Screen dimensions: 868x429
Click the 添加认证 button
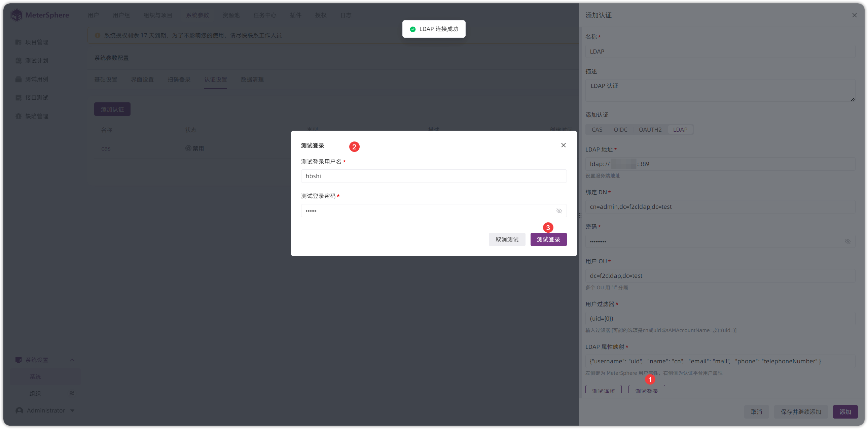112,109
